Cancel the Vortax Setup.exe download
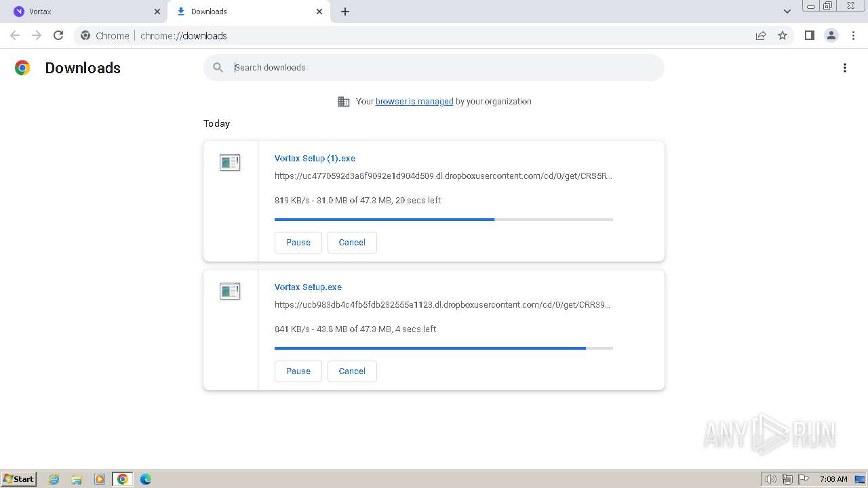Screen dimensions: 868x488 (x=352, y=371)
